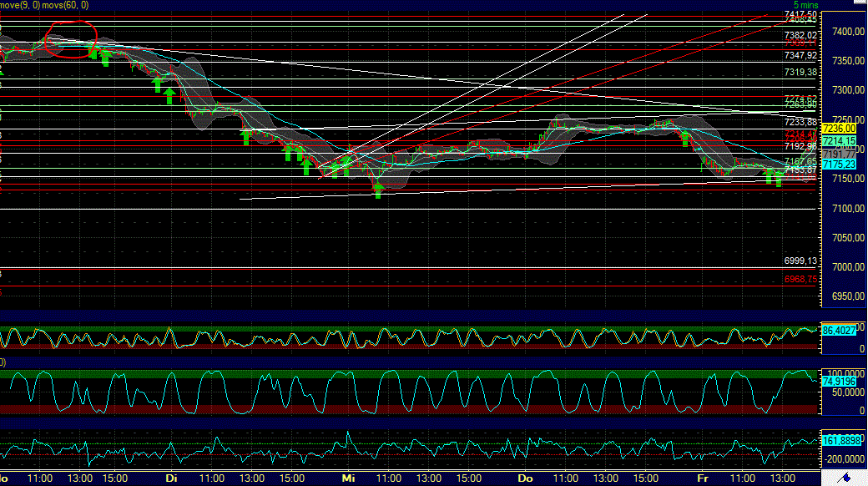Screen dimensions: 868x486
Task: Click the Mi day label on the time axis
Action: point(346,479)
